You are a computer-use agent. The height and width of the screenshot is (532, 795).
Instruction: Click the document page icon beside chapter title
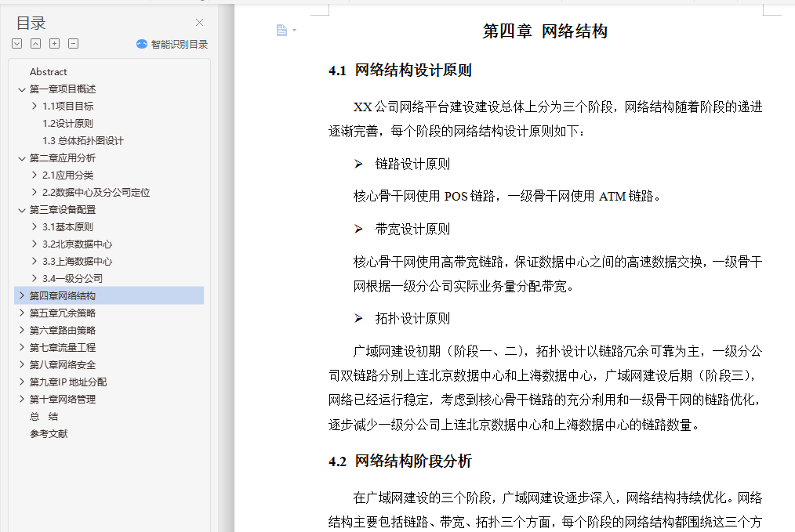282,31
